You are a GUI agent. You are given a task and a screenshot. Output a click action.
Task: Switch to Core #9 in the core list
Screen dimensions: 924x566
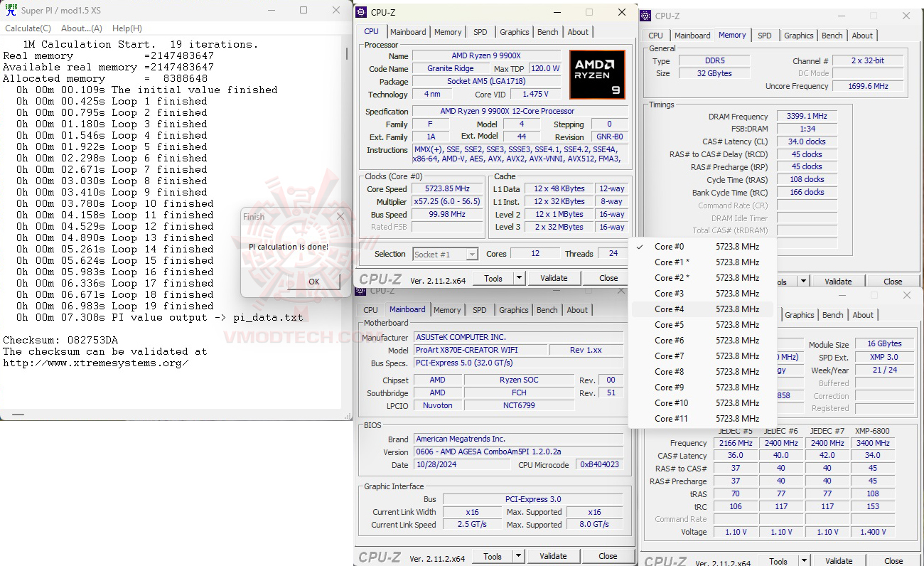(701, 388)
